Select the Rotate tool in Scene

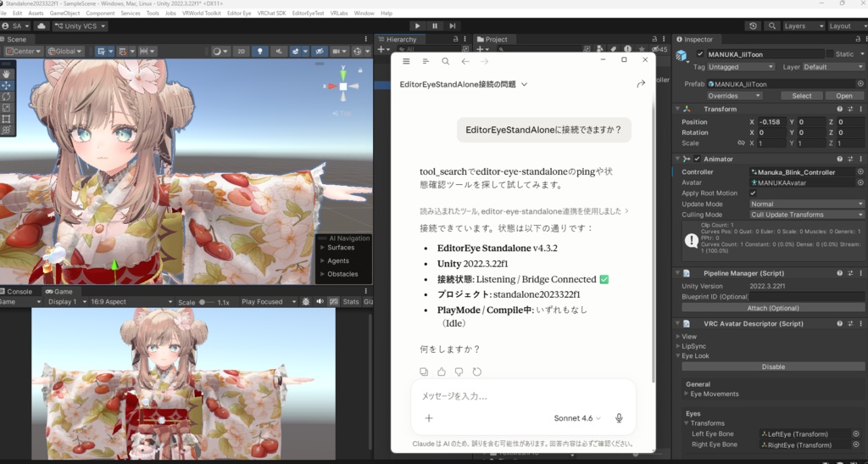tap(7, 97)
